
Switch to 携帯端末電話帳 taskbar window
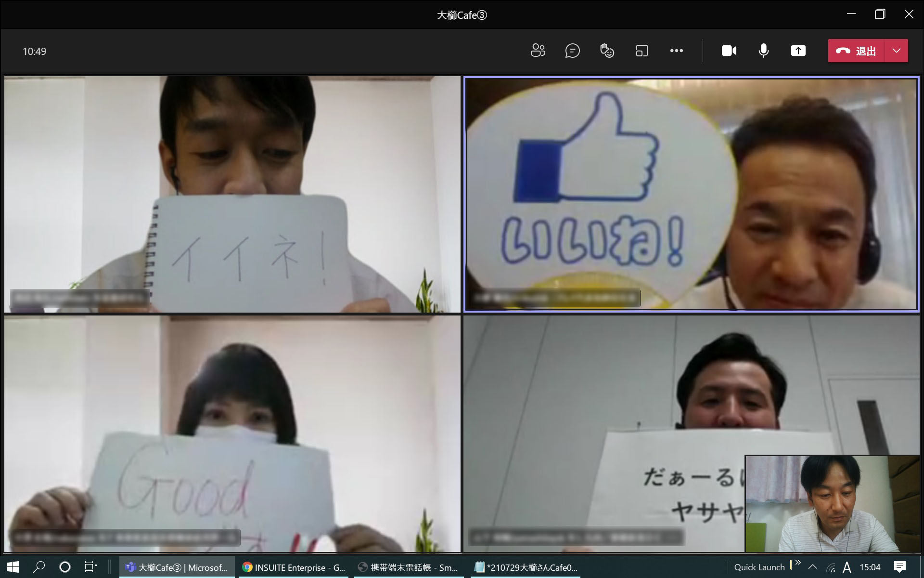[x=408, y=567]
